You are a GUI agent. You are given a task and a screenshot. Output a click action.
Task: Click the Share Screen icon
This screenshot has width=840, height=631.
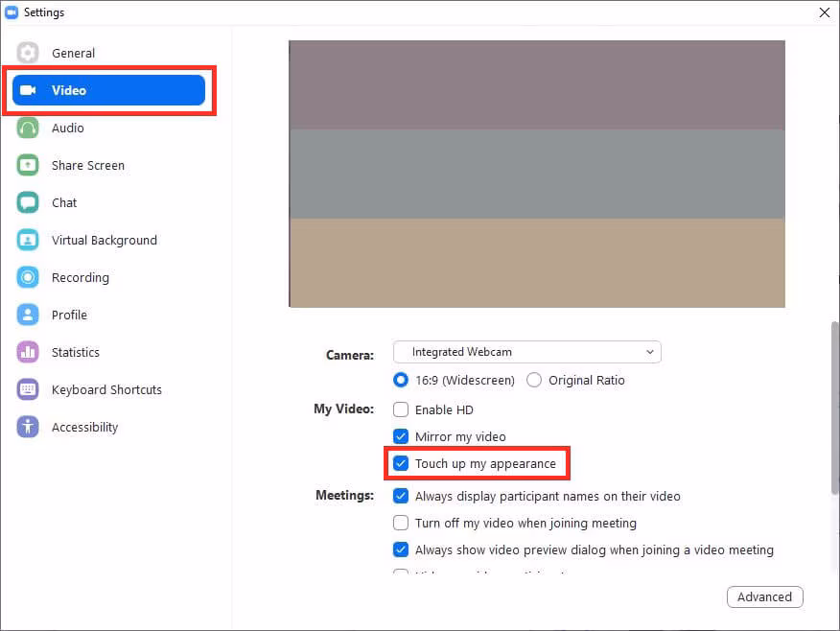(28, 165)
